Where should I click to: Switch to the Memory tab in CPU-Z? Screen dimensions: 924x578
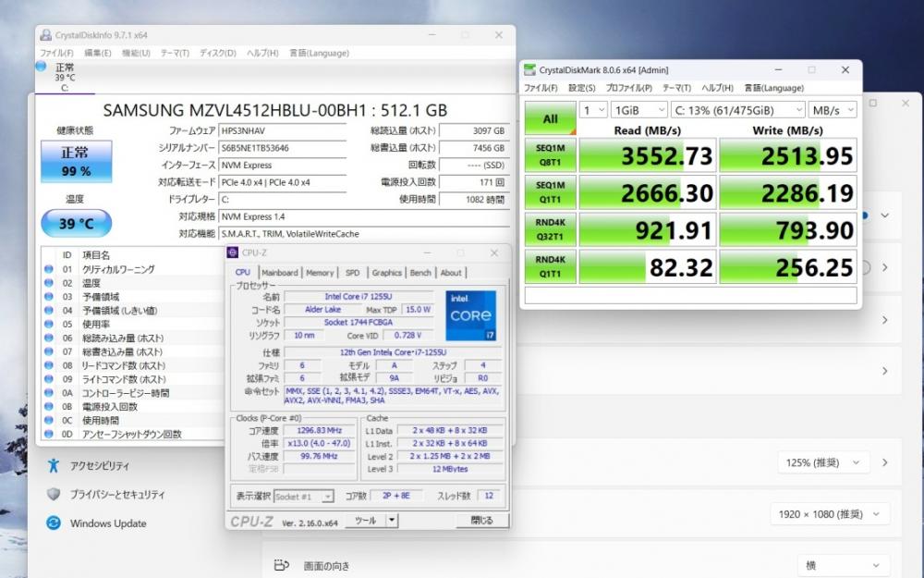click(320, 273)
